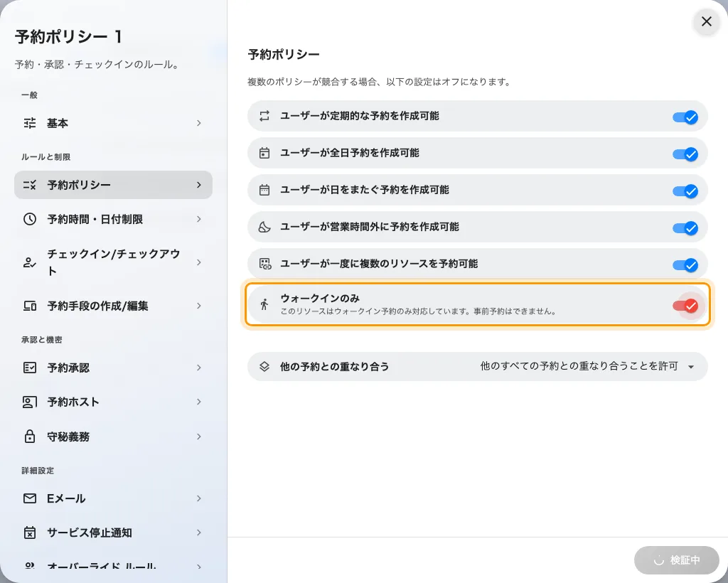Image resolution: width=728 pixels, height=583 pixels.
Task: Expand the Eメール chevron arrow
Action: [199, 498]
